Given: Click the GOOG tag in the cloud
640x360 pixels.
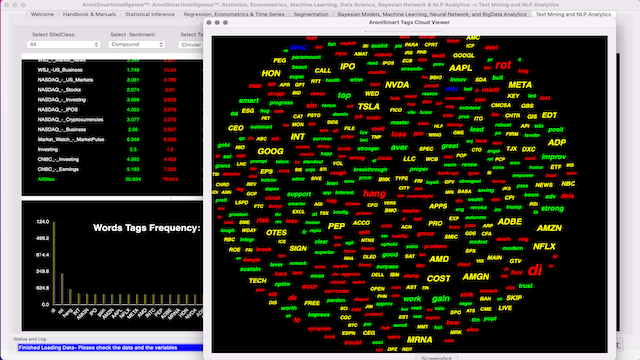Looking at the screenshot, I should (270, 151).
